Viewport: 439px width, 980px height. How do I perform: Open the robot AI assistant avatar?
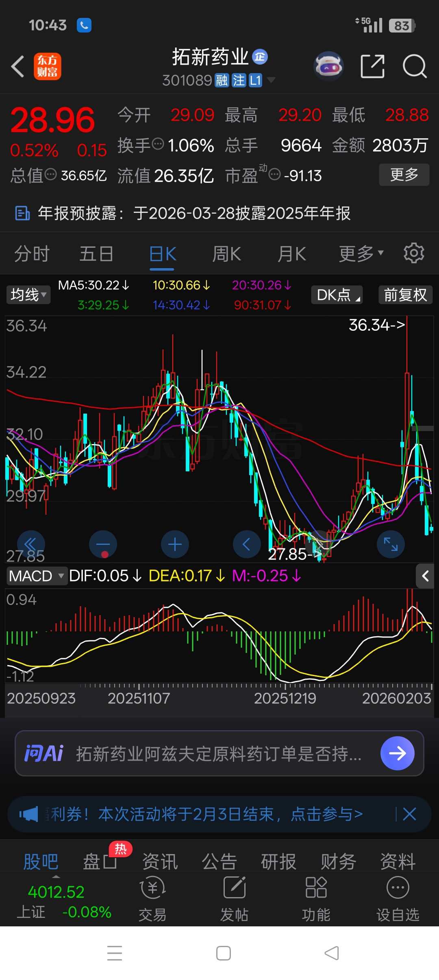point(328,66)
